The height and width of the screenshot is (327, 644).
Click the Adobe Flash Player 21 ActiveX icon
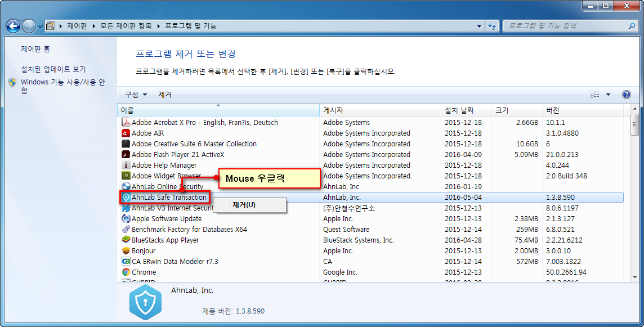pos(126,154)
